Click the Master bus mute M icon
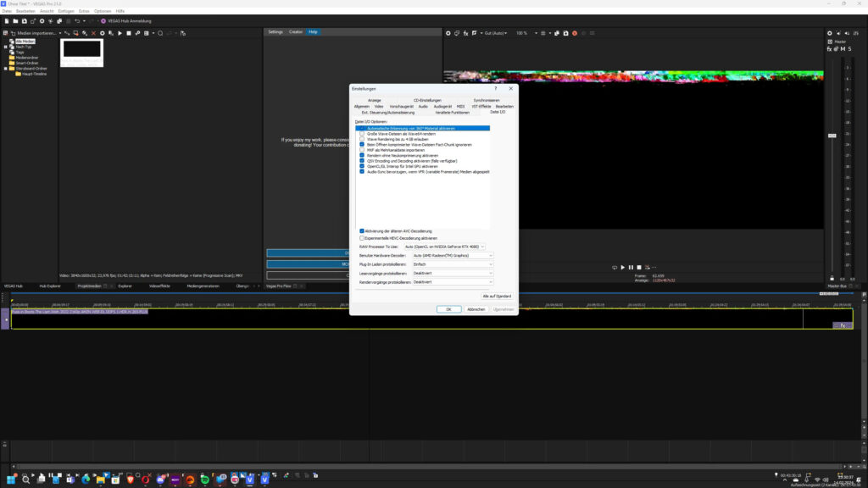Screen dimensions: 868x488 click(843, 48)
